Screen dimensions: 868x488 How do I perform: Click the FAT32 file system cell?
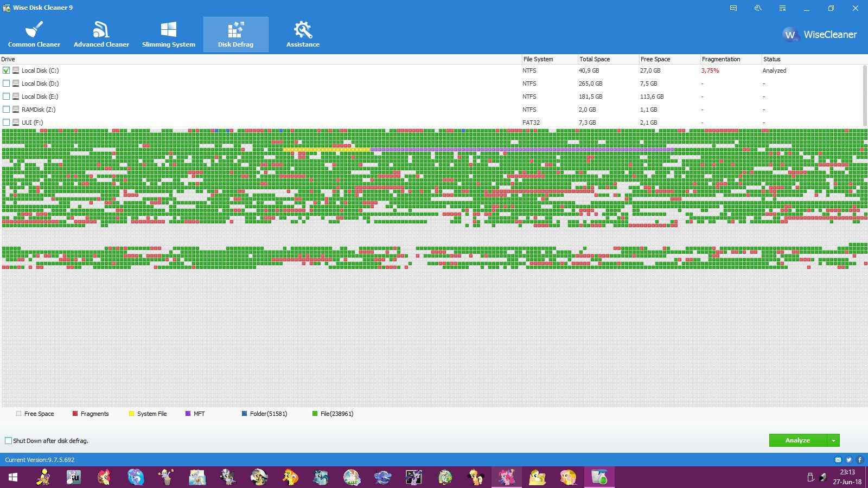[x=531, y=123]
